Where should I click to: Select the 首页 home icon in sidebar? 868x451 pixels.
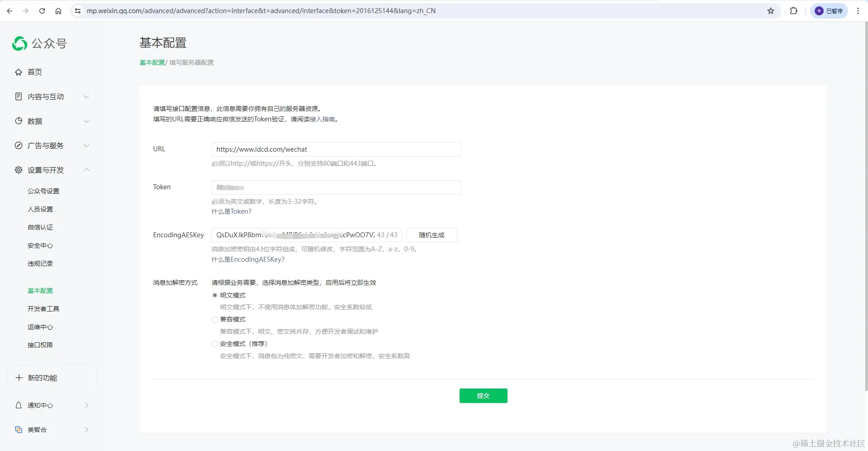pos(18,72)
